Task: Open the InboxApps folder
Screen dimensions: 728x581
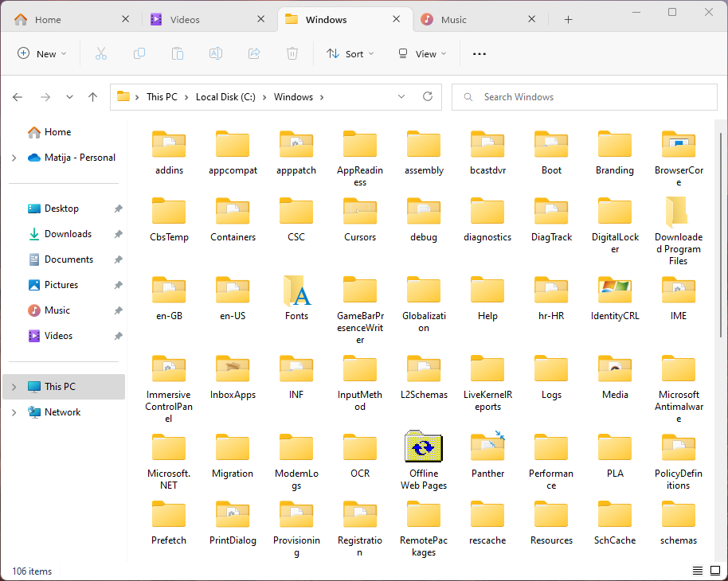Action: point(233,376)
